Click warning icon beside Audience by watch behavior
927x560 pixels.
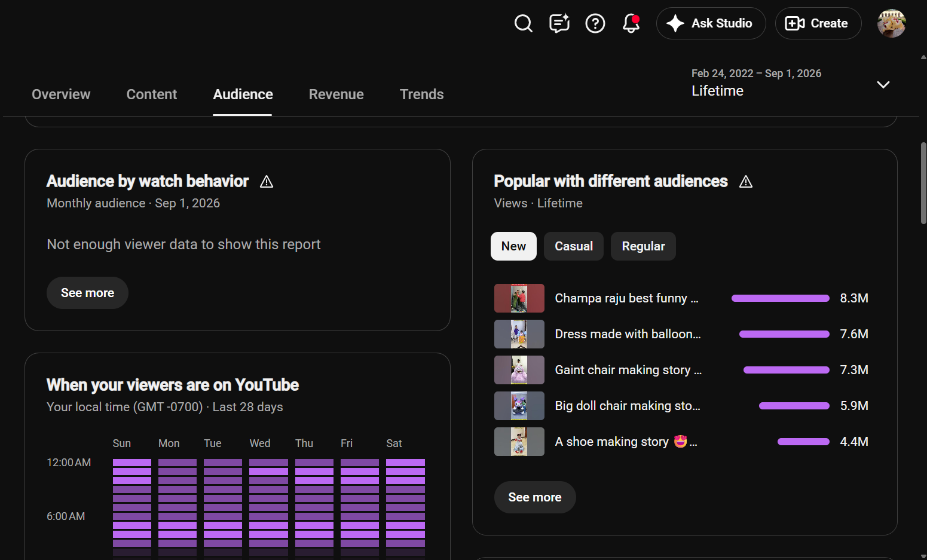267,182
